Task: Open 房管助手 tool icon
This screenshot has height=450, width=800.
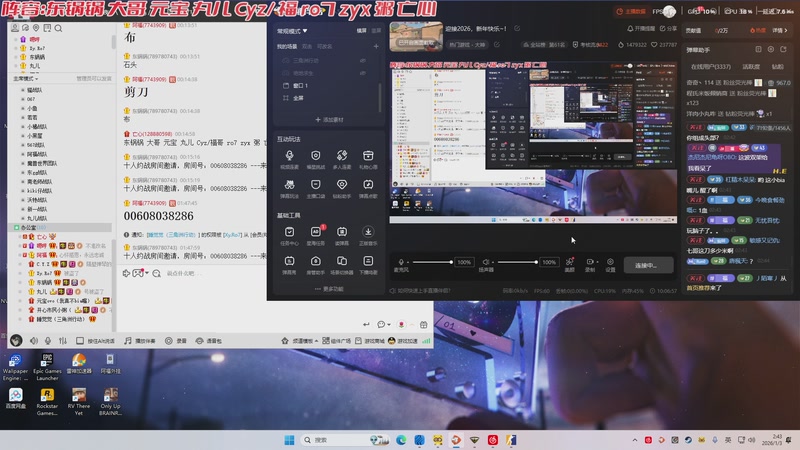Action: 316,261
